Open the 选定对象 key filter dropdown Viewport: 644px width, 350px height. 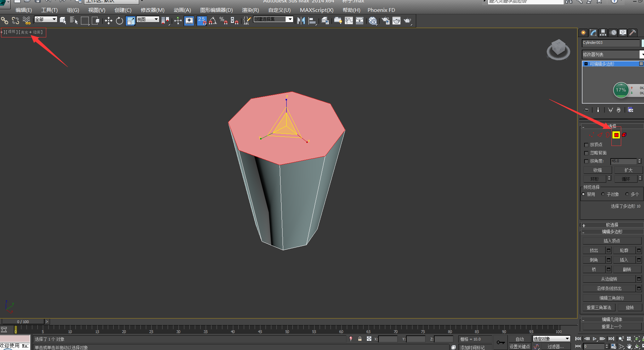click(x=551, y=339)
